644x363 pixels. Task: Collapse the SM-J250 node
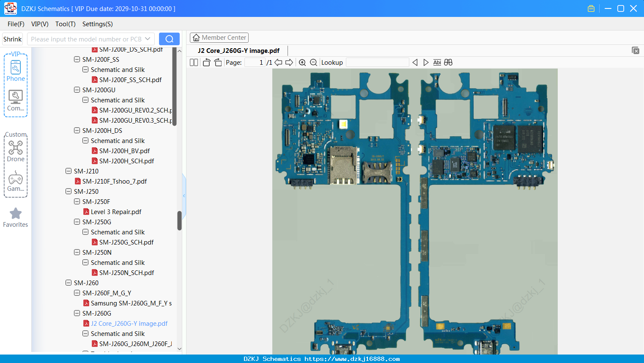[x=69, y=192]
